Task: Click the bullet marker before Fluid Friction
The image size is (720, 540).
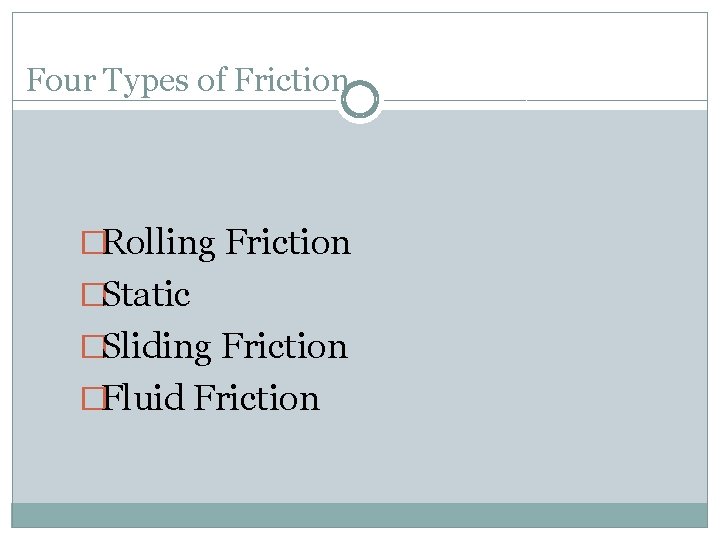Action: click(x=93, y=399)
